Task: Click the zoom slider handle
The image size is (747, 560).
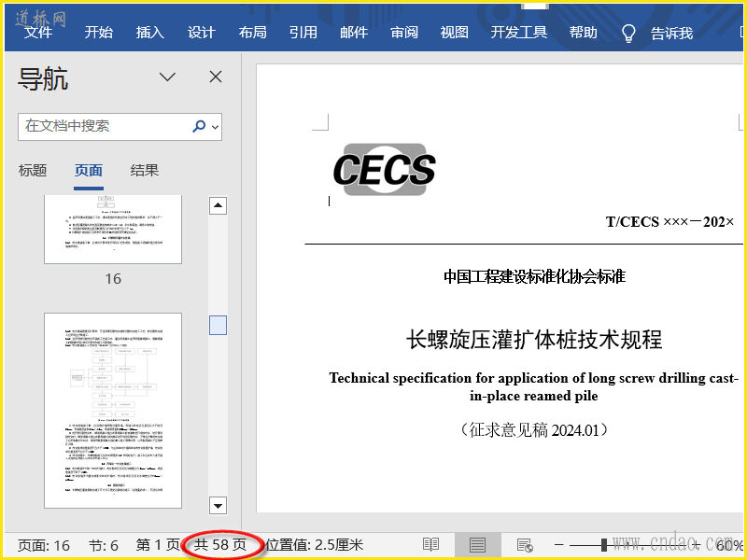Action: 604,545
